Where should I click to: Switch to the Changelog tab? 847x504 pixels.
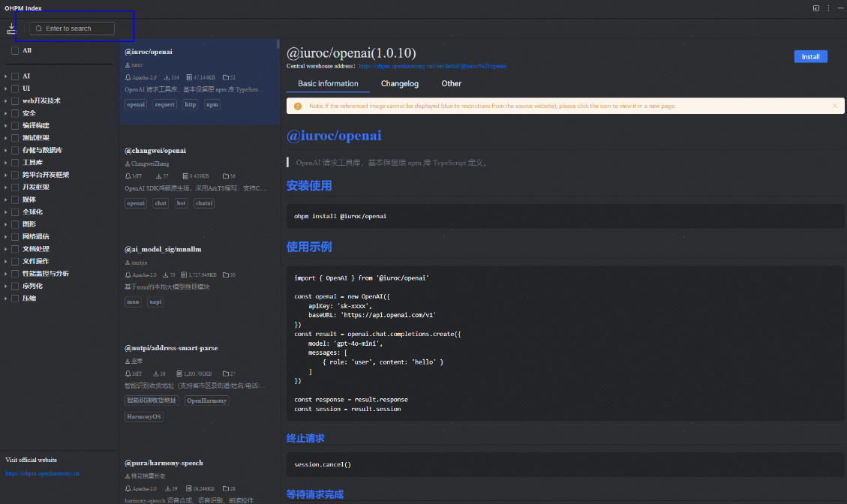coord(399,84)
